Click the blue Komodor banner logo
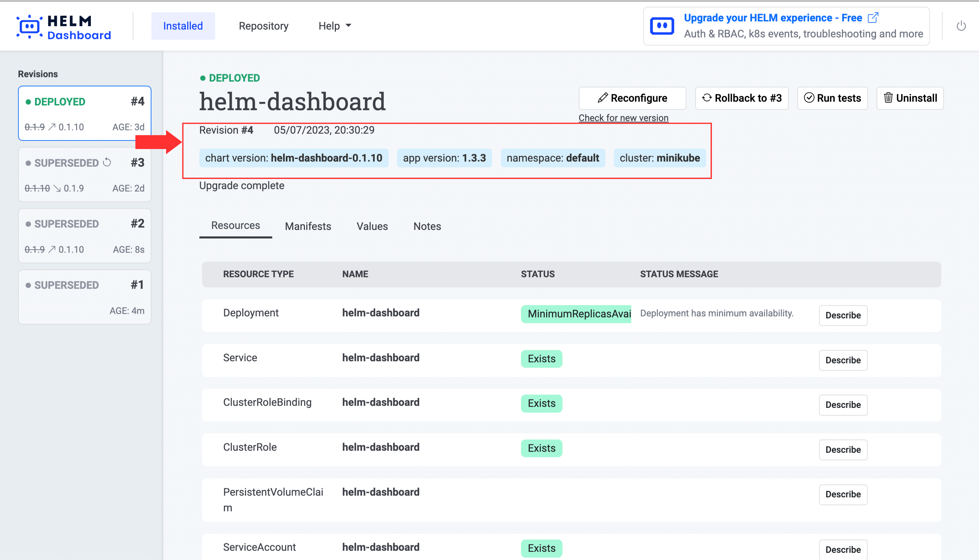Viewport: 979px width, 560px height. (x=662, y=26)
